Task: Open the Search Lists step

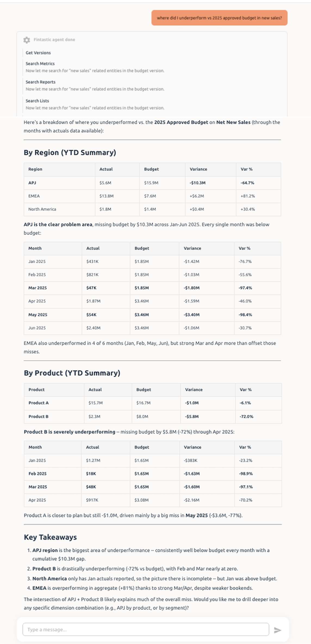Action: pos(37,101)
